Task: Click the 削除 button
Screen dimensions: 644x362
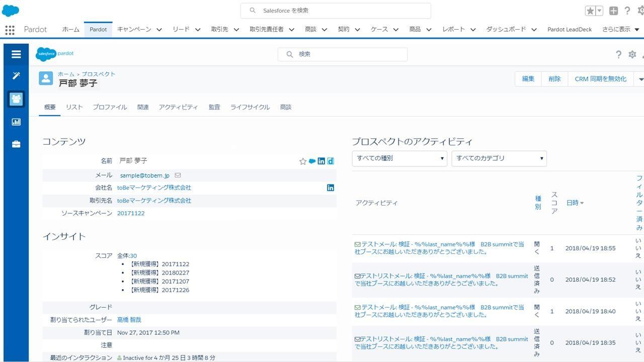Action: tap(555, 79)
